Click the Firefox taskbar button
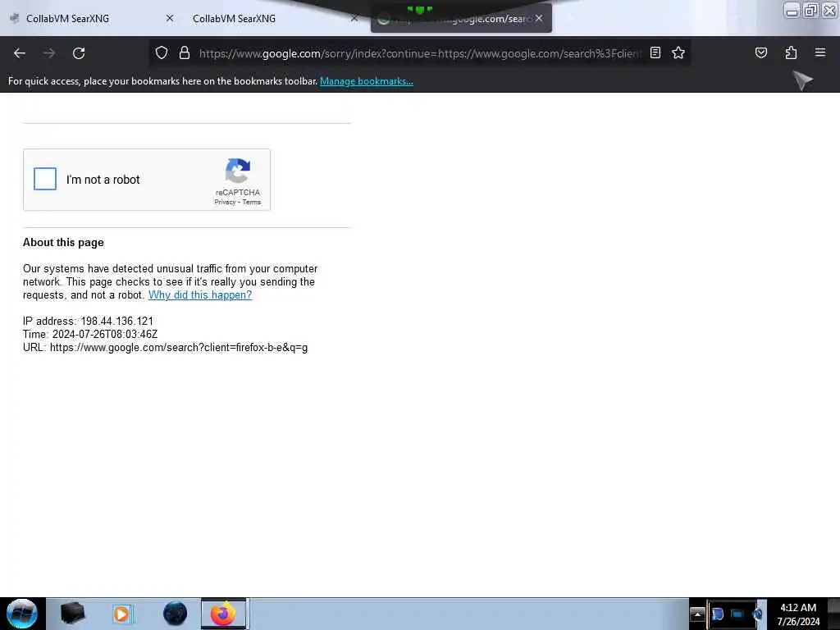The width and height of the screenshot is (840, 630). click(x=223, y=614)
